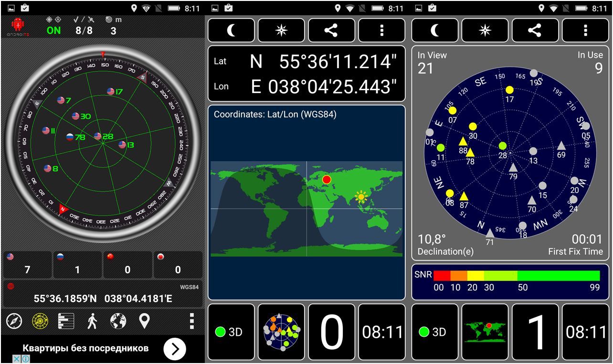Switch to the satellite sky view thumbnail tile

tap(281, 332)
